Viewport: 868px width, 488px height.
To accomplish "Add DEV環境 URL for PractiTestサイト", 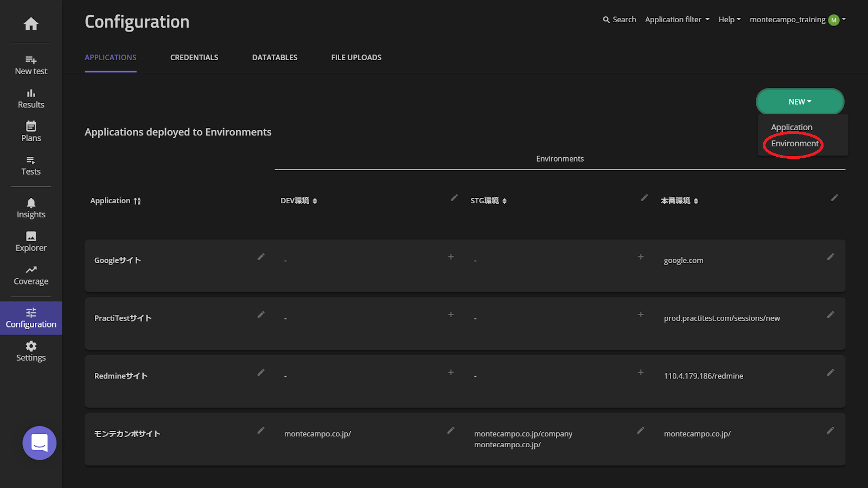I will tap(451, 314).
